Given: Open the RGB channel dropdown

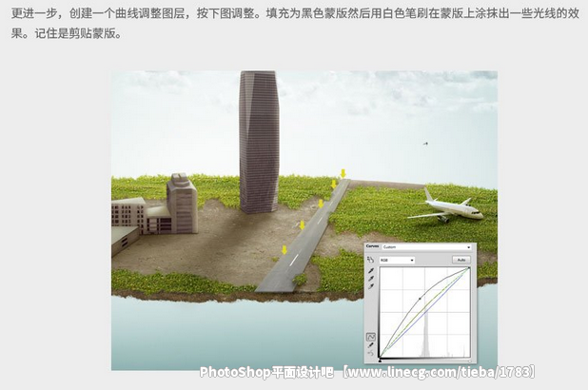Looking at the screenshot, I should [x=397, y=260].
